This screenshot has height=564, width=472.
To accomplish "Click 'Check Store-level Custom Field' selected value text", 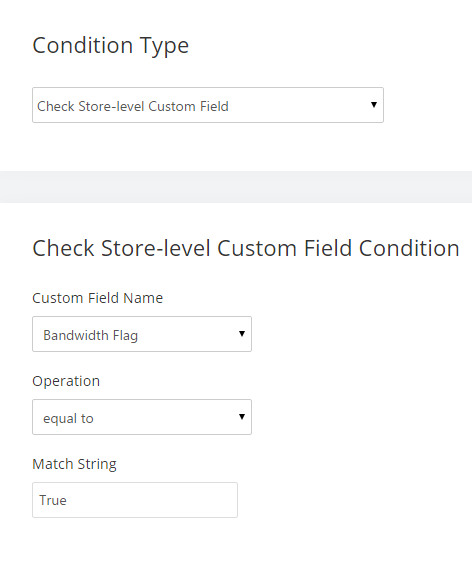I will point(133,106).
